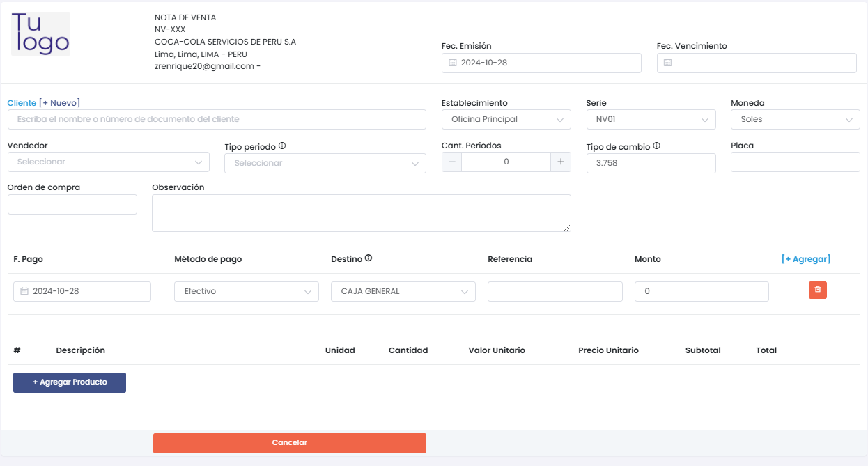Click the Agregar Producto button
The image size is (868, 466).
(x=69, y=382)
